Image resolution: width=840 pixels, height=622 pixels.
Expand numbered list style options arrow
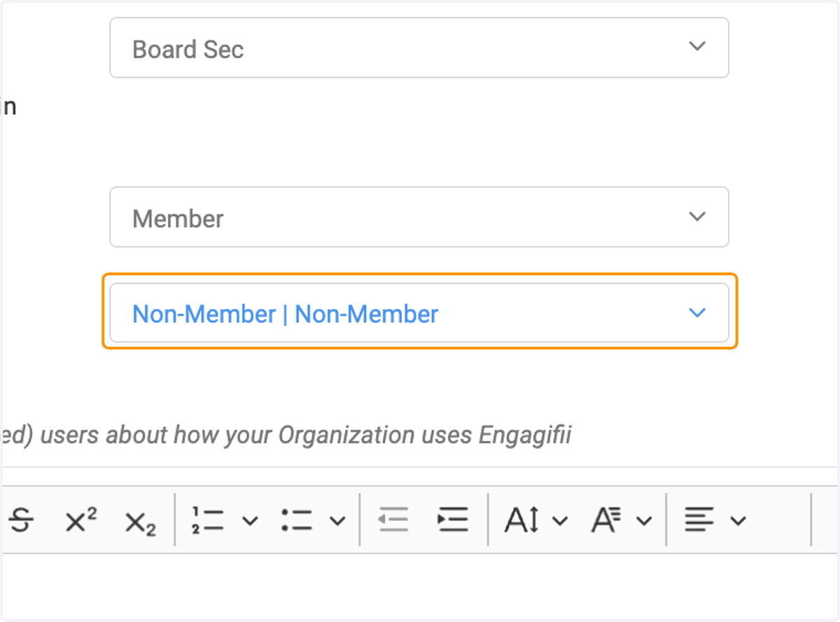coord(250,521)
